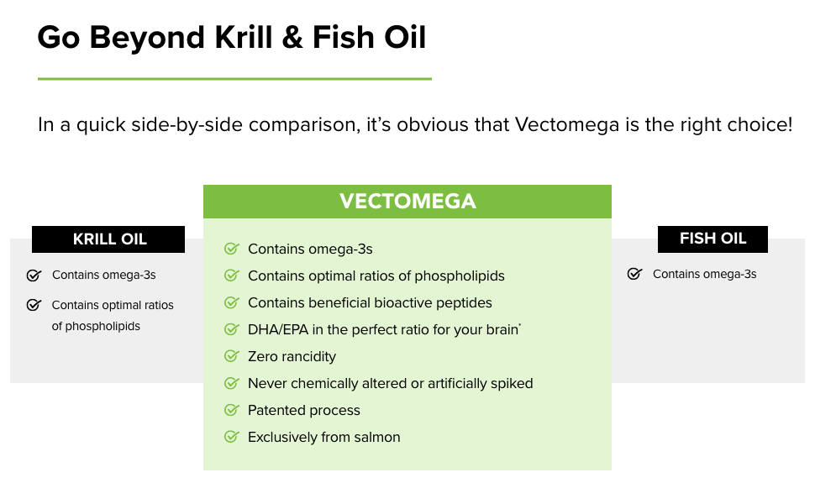This screenshot has width=815, height=504.
Task: Click the check icon beside bioactive peptides
Action: coord(232,302)
